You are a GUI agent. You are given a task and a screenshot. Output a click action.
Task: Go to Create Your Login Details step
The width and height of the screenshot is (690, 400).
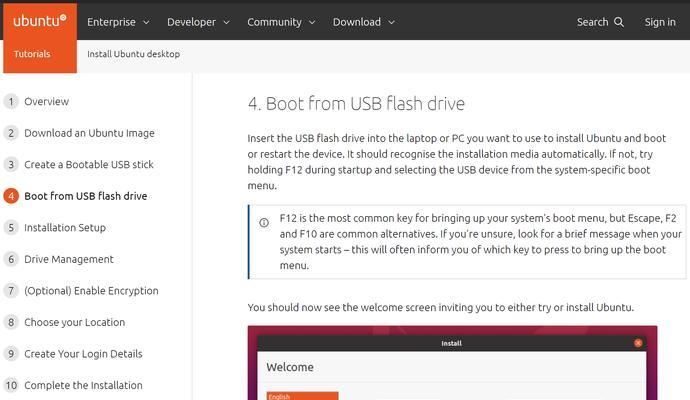83,354
